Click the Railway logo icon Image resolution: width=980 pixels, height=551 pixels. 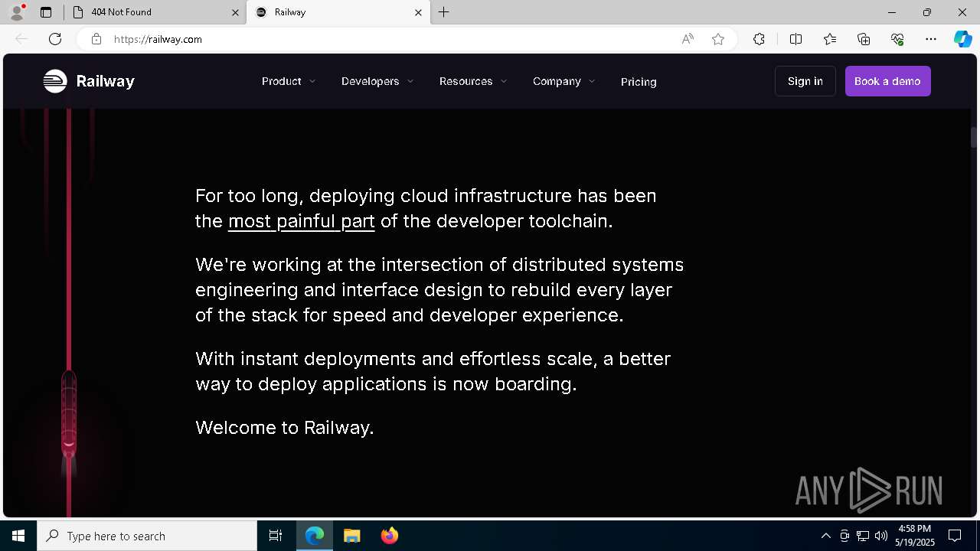tap(55, 81)
